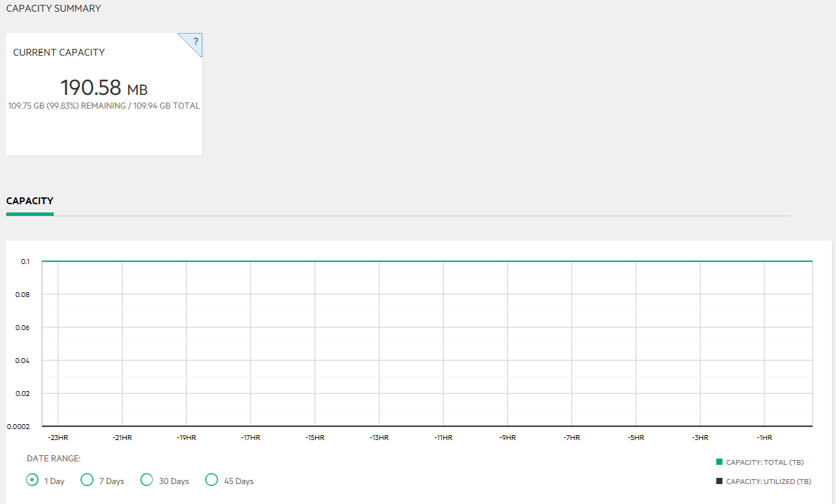
Task: Click the -11HR time axis label
Action: click(443, 438)
